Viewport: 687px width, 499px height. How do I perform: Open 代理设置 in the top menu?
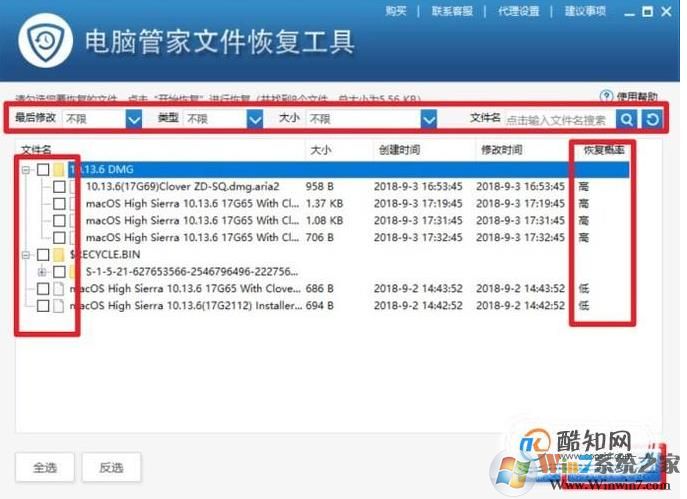click(x=518, y=11)
